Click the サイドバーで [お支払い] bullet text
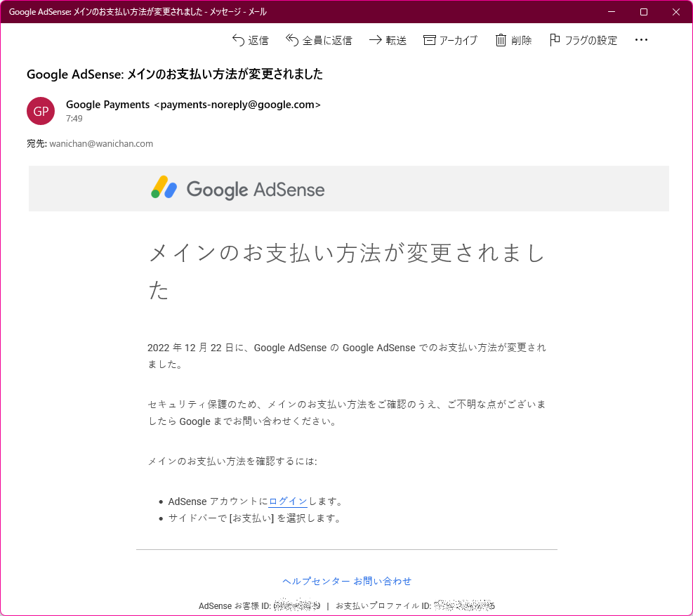 click(x=254, y=518)
